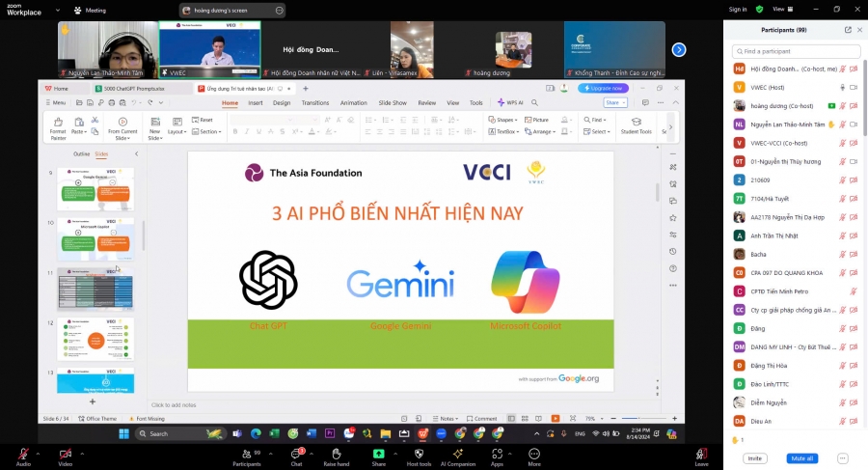Open the View dropdown in Zoom title bar
The width and height of the screenshot is (868, 470).
tap(781, 9)
